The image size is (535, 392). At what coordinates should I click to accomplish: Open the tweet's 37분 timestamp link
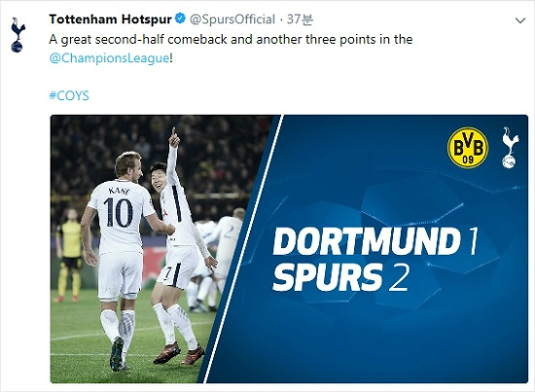tap(300, 19)
